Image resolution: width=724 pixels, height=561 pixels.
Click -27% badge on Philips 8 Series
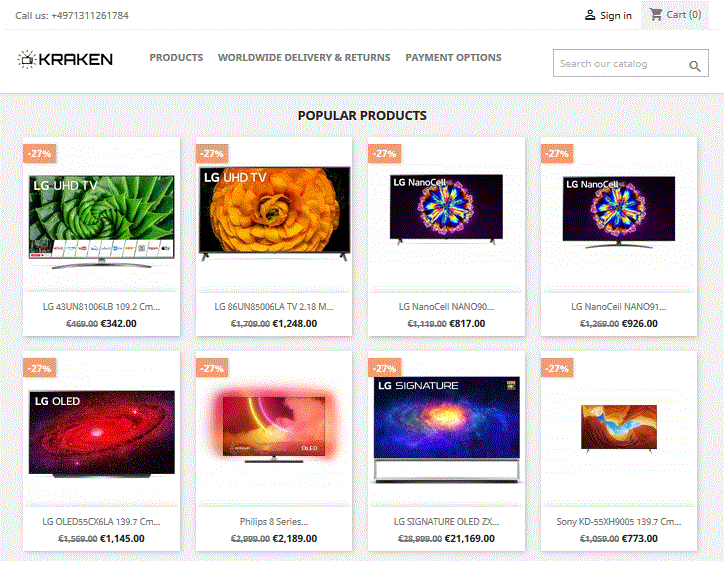click(212, 368)
